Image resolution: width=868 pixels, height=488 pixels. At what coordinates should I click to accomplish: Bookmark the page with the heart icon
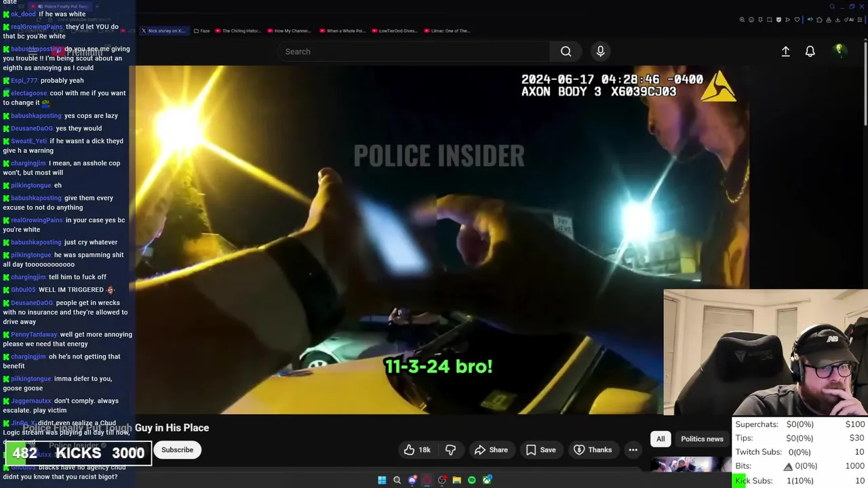[797, 20]
